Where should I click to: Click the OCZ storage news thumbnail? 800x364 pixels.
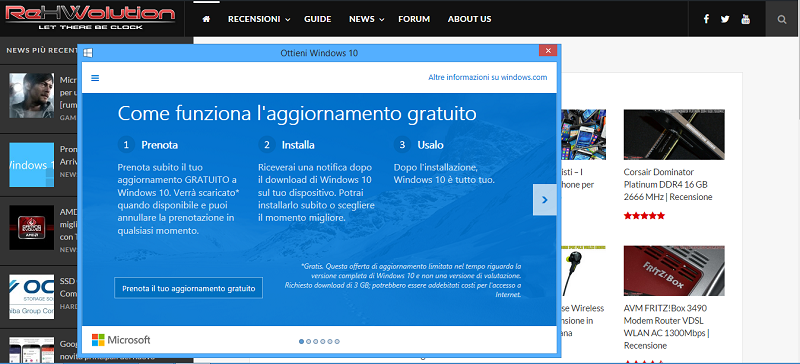click(32, 297)
